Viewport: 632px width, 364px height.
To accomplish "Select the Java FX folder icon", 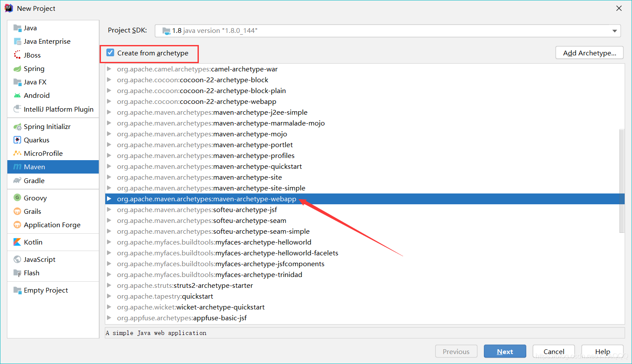I will (17, 82).
